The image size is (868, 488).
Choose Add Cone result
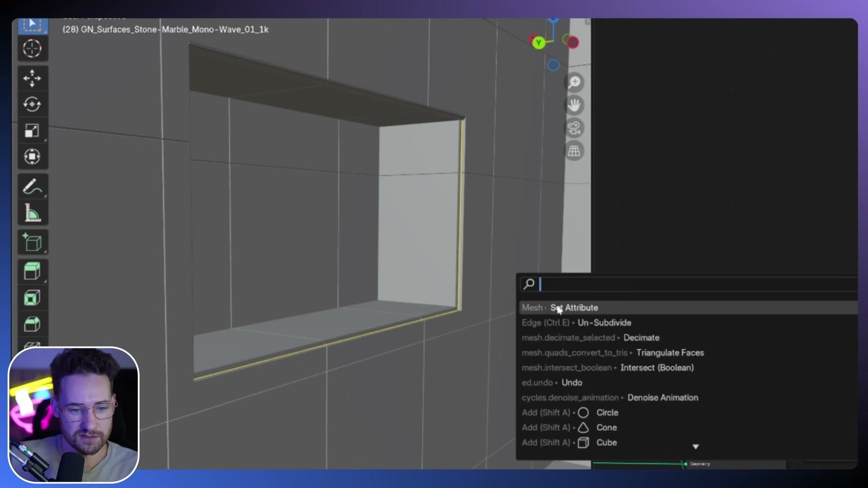tap(689, 427)
